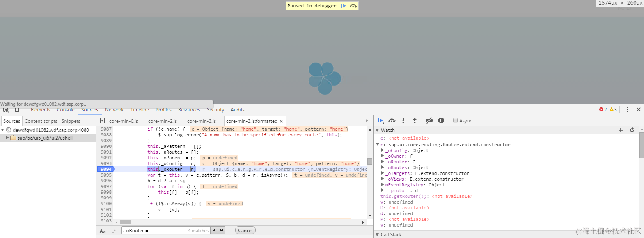Close the core-min-3.js:formatted tab

pyautogui.click(x=281, y=121)
